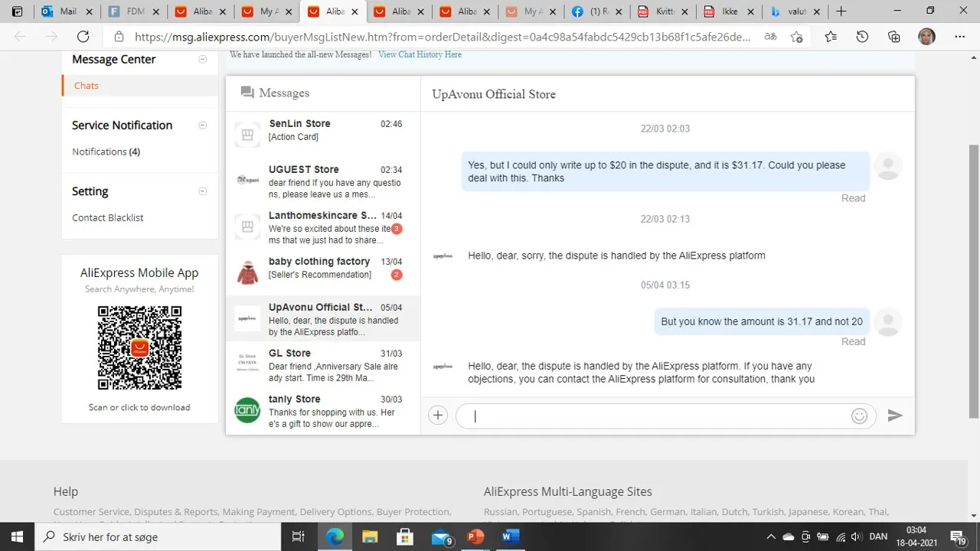This screenshot has width=980, height=551.
Task: Open the emoji picker in the chat box
Action: pyautogui.click(x=859, y=416)
